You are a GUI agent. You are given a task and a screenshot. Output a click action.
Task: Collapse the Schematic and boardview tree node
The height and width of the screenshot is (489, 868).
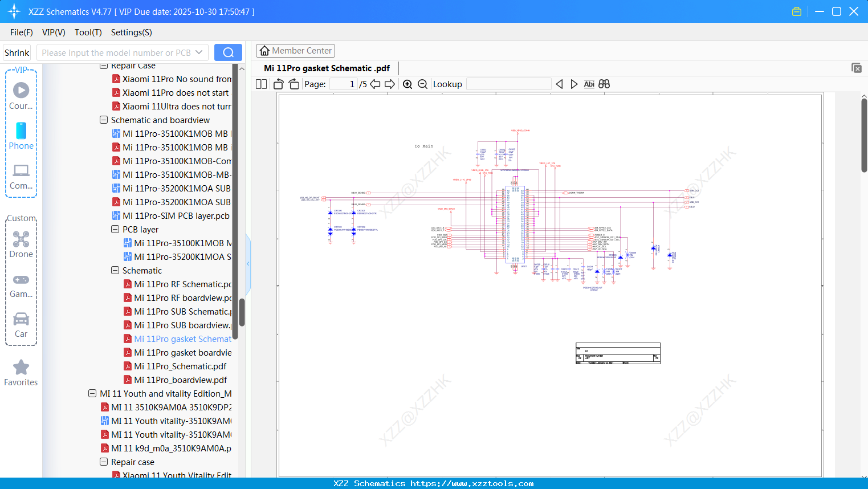[x=104, y=120]
